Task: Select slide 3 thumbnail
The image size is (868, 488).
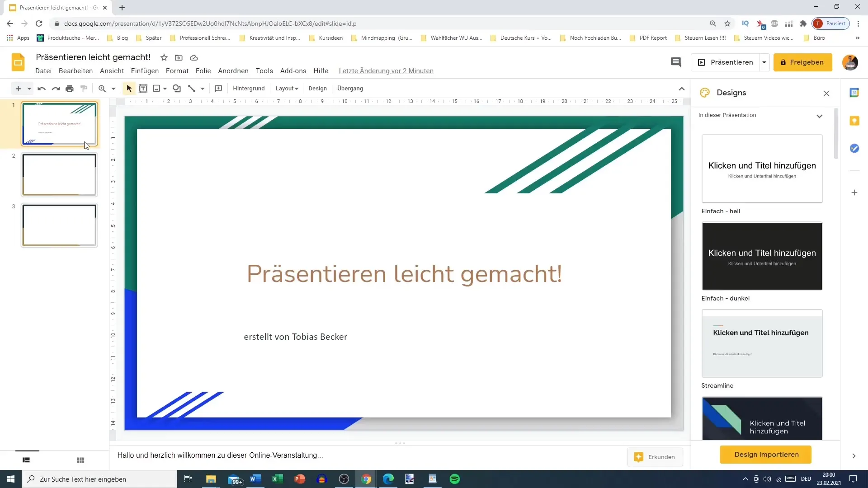Action: [59, 225]
